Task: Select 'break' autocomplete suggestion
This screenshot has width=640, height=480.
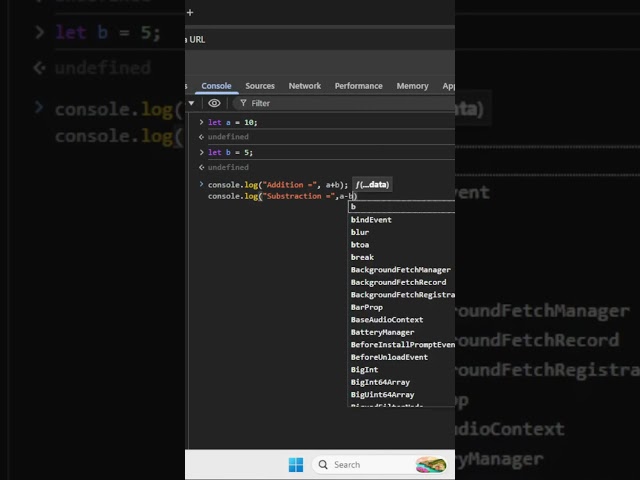Action: [x=401, y=257]
